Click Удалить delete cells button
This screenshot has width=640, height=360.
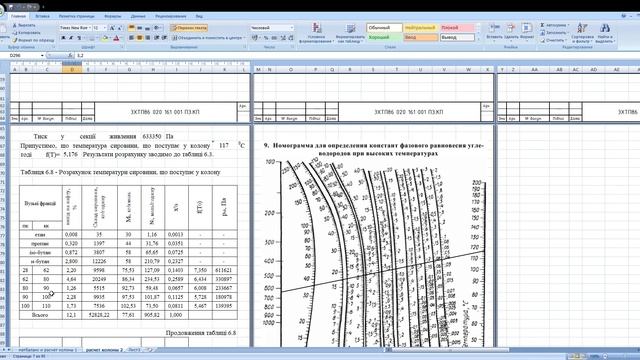pos(511,32)
